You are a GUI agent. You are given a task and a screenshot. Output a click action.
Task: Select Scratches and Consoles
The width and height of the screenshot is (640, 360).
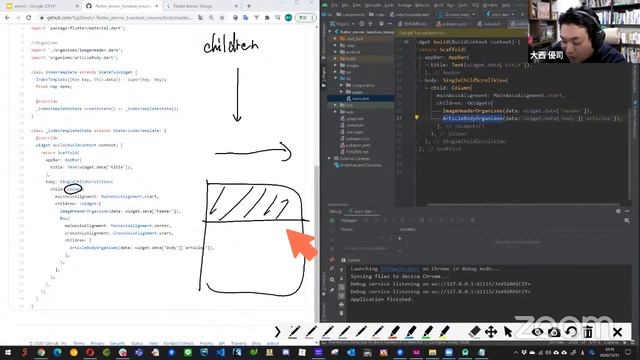(358, 165)
